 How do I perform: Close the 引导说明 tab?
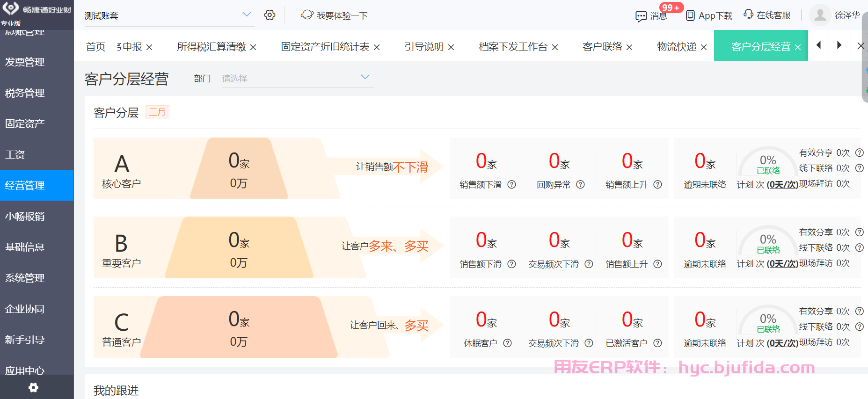tap(451, 47)
